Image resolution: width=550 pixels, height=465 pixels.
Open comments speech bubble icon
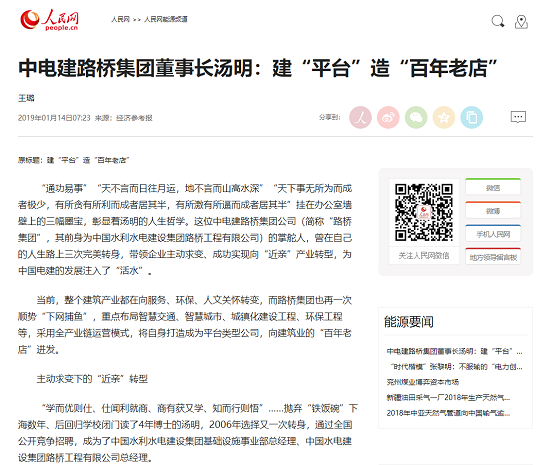click(518, 117)
